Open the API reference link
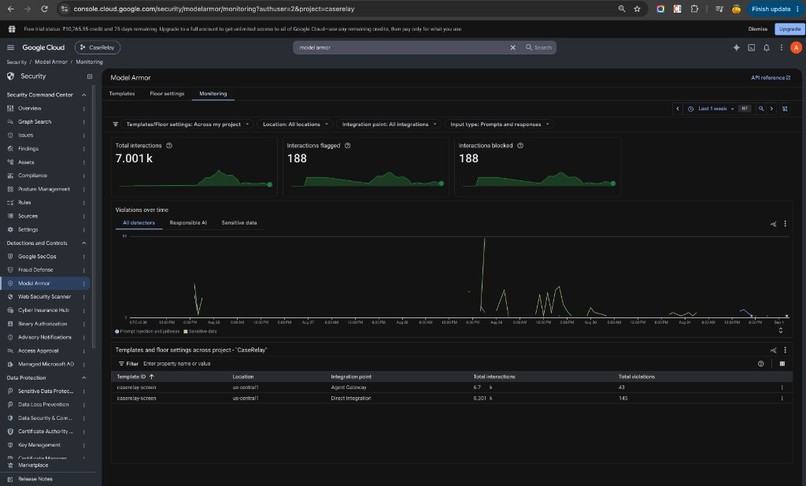Viewport: 806px width, 486px height. click(x=771, y=78)
